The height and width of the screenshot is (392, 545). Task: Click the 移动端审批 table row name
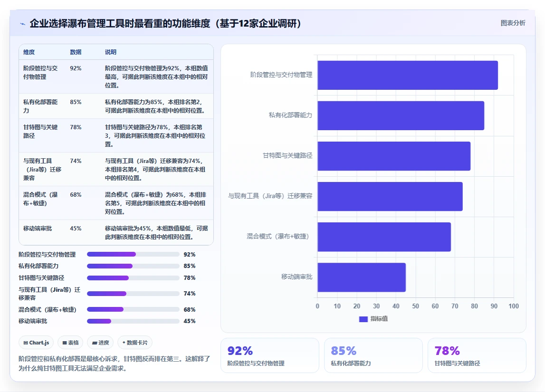[38, 229]
